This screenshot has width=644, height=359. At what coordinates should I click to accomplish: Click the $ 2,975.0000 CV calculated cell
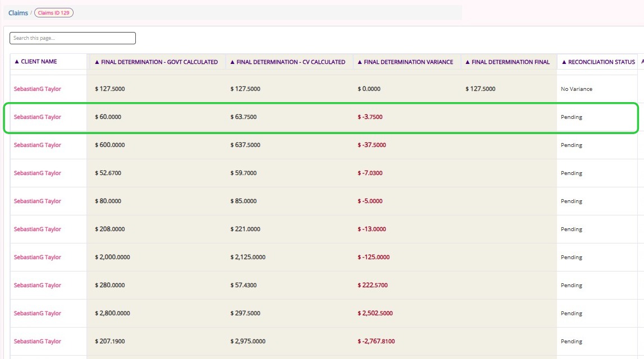point(248,342)
